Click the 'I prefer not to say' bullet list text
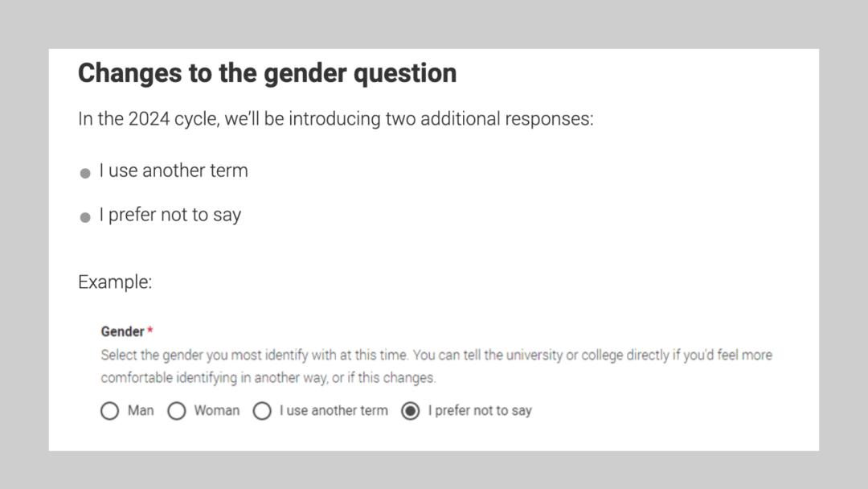The image size is (868, 489). tap(170, 215)
